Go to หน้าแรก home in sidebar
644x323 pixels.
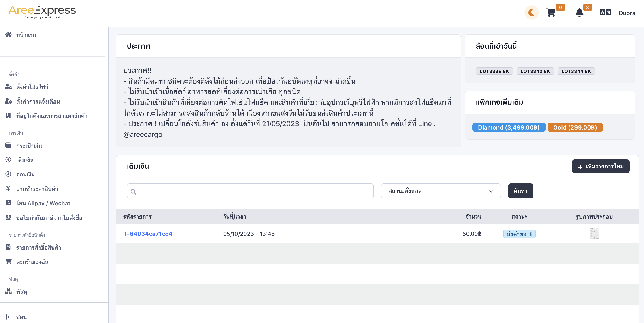[26, 35]
